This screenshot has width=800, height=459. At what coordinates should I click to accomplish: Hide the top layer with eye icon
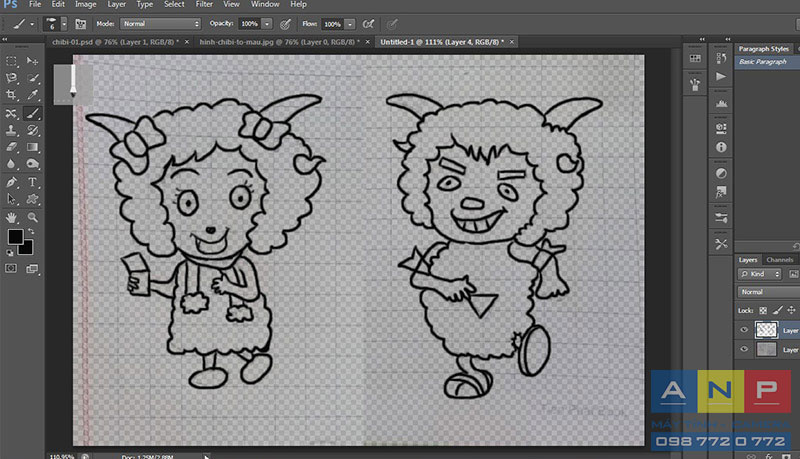point(744,329)
